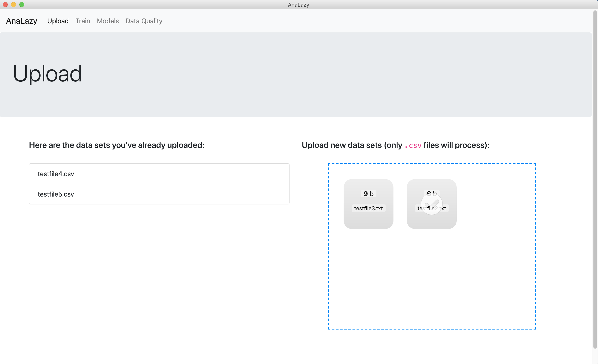Toggle testfile4.csv dataset visibility
Viewport: 598px width, 364px height.
click(159, 174)
